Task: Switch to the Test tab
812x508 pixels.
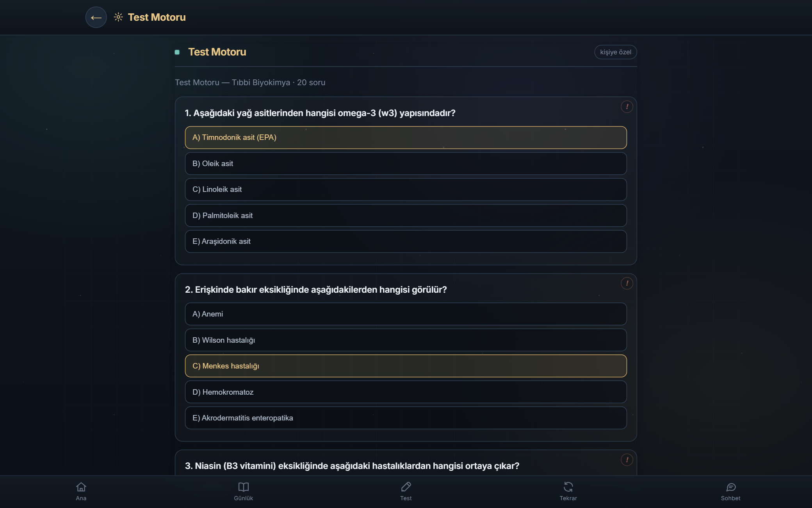Action: (x=406, y=492)
